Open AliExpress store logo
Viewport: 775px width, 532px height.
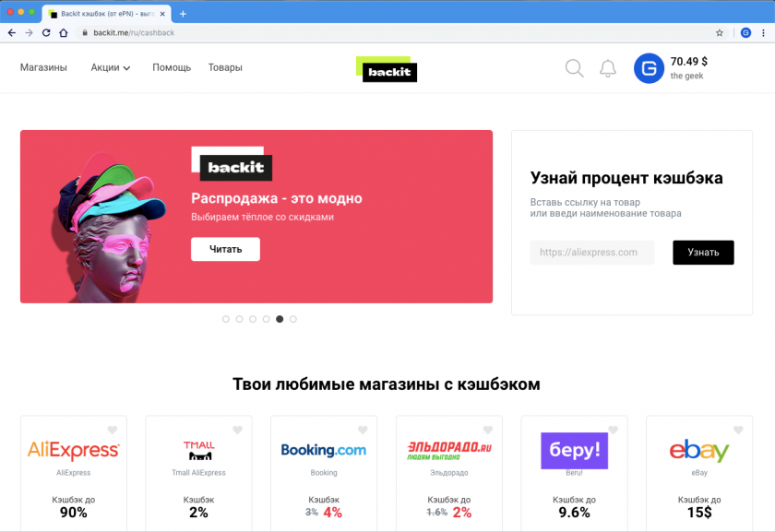coord(73,450)
